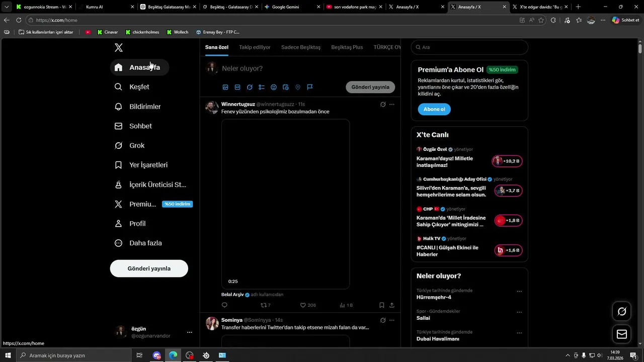Image resolution: width=644 pixels, height=362 pixels.
Task: Click the location pin icon in the composer
Action: 298,87
